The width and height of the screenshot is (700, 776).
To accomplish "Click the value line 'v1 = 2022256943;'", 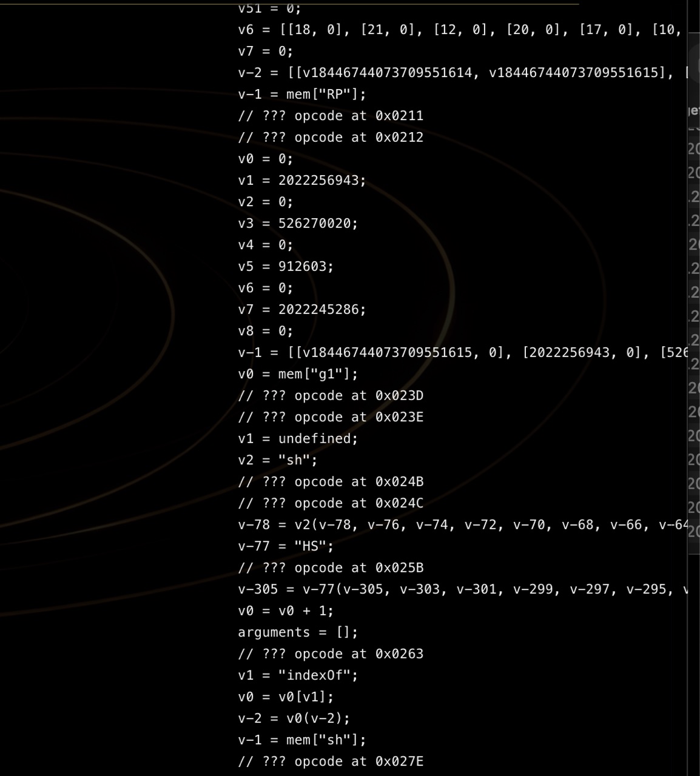I will [x=302, y=181].
